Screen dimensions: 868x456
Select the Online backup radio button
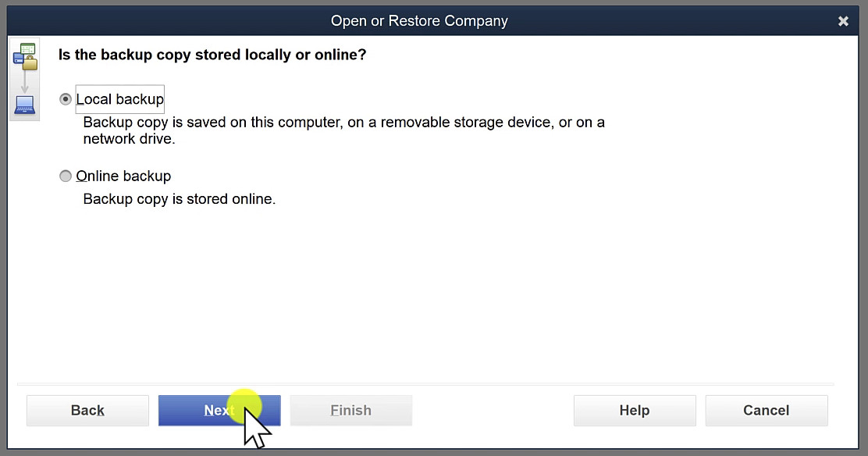[66, 176]
